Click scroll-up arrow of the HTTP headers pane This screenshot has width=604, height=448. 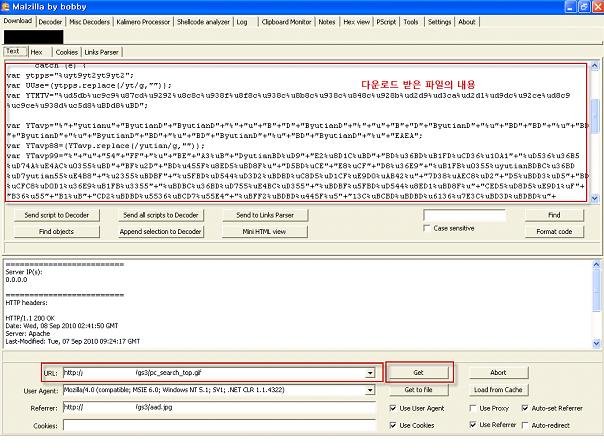click(x=596, y=264)
